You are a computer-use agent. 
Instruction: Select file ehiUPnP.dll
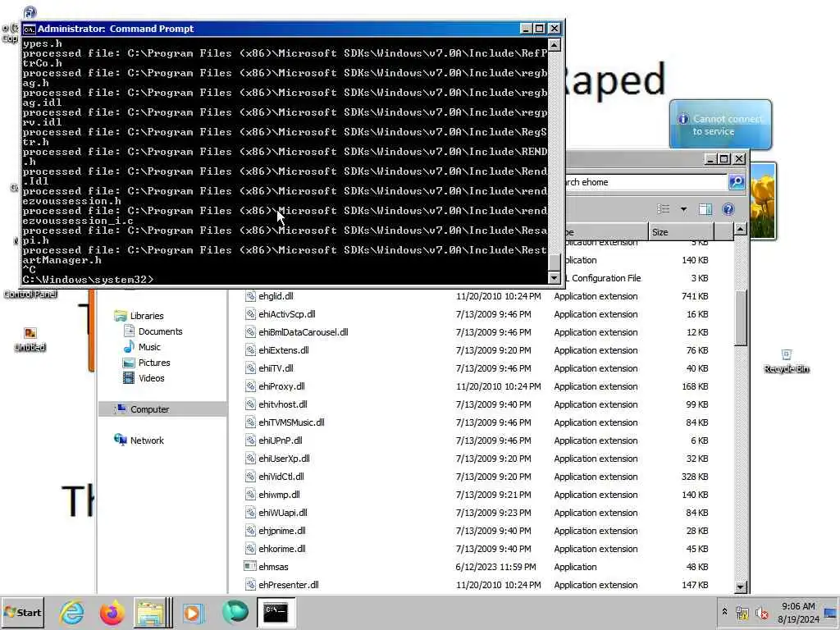pyautogui.click(x=281, y=441)
